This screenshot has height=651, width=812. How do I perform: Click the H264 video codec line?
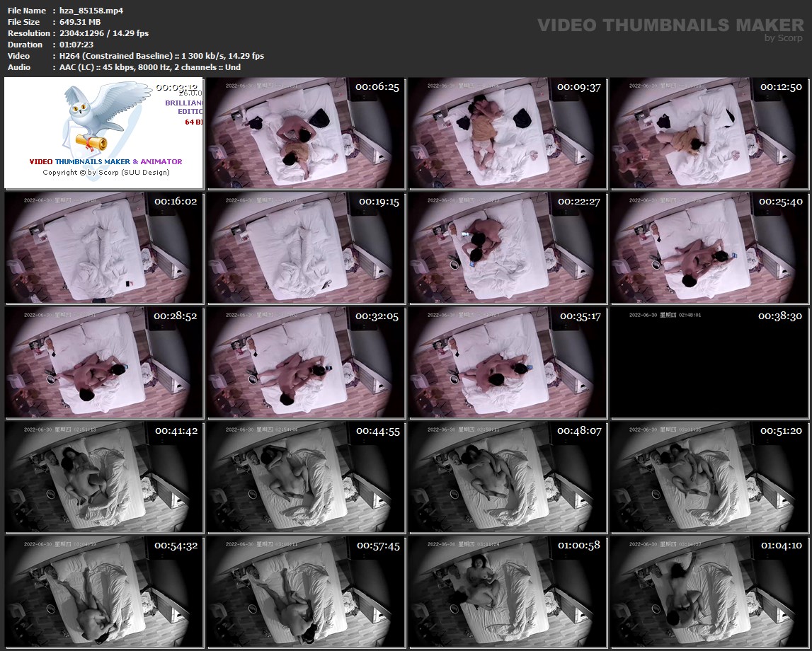coord(161,56)
